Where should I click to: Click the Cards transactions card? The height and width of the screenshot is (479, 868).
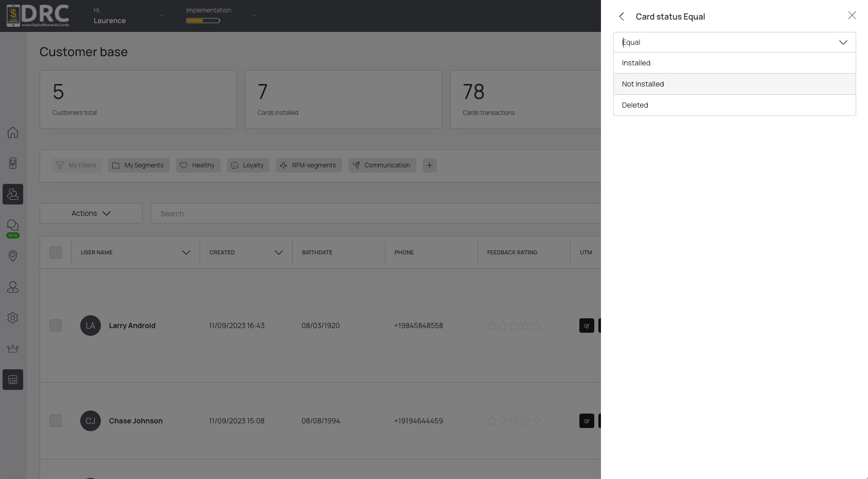525,99
